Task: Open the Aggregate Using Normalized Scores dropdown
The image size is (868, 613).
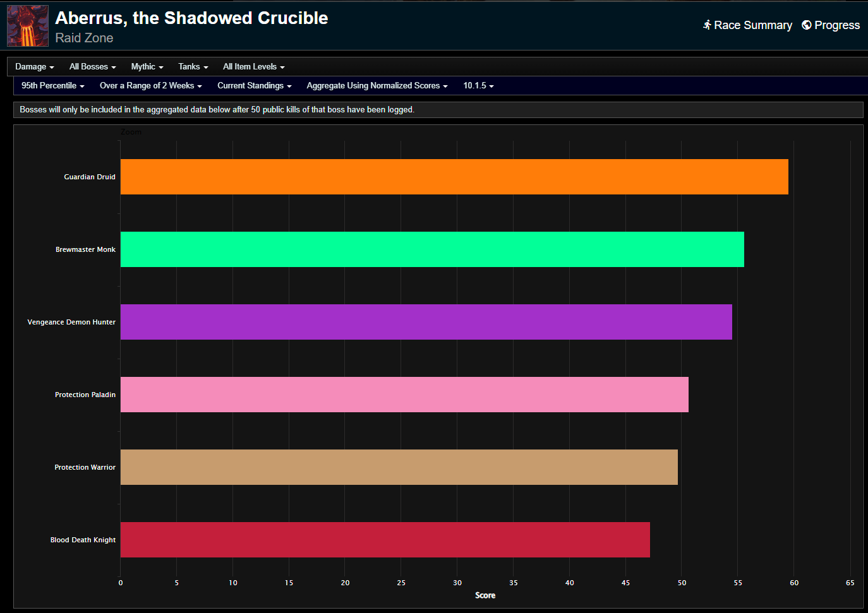Action: coord(377,86)
